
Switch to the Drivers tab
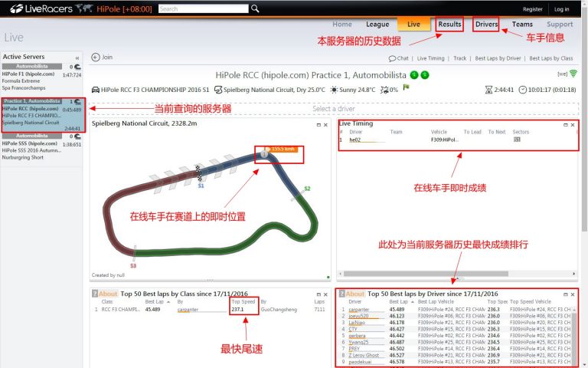(486, 24)
